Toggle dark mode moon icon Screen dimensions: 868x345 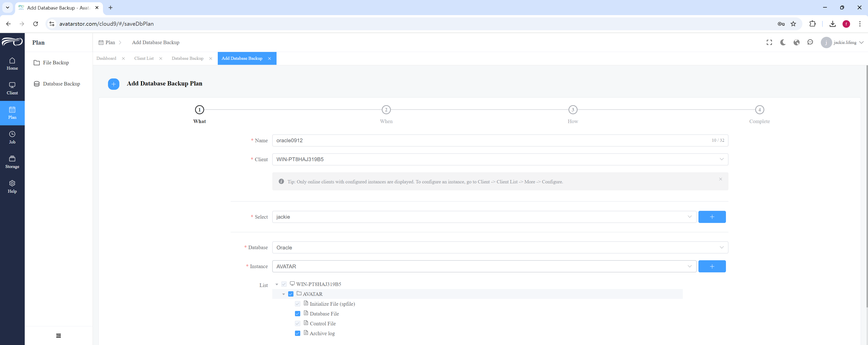tap(783, 42)
